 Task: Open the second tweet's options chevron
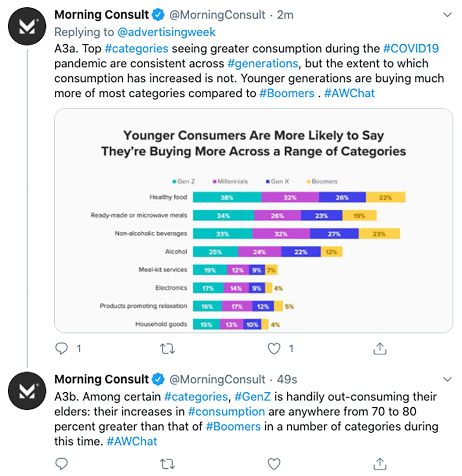tap(448, 379)
